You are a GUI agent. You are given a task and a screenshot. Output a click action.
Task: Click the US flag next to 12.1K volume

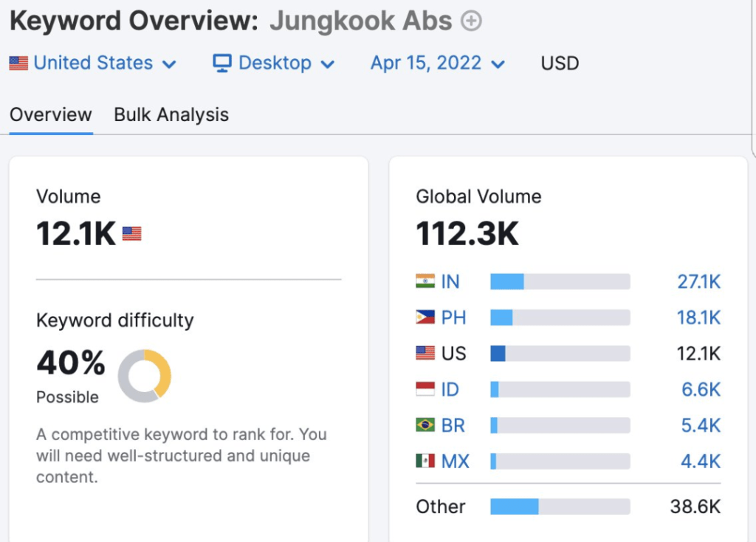click(x=131, y=234)
